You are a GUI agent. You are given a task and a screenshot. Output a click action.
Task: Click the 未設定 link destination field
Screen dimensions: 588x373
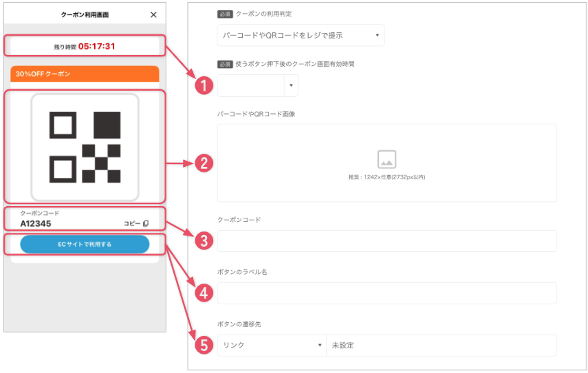(x=442, y=345)
